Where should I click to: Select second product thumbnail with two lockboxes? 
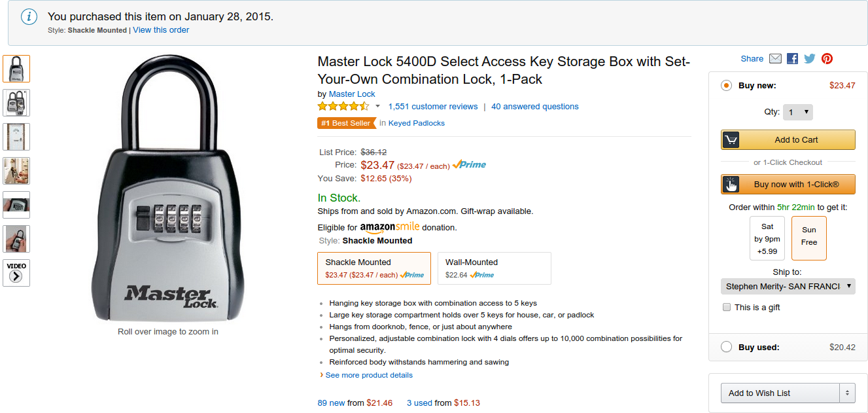coord(16,103)
